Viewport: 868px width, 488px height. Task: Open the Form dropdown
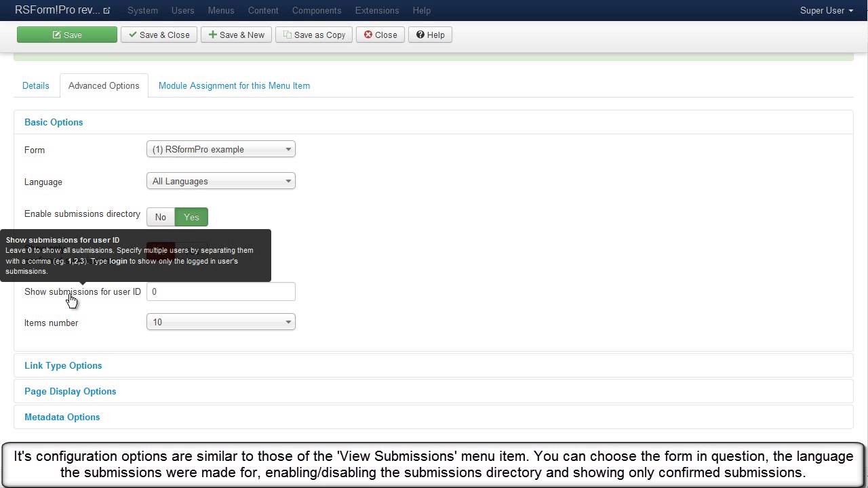click(x=221, y=149)
